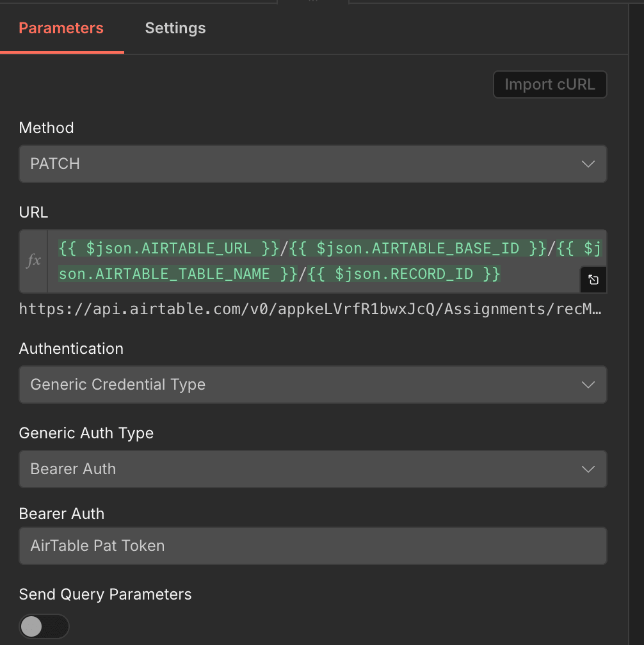
Task: Click the Method field label
Action: [x=47, y=128]
